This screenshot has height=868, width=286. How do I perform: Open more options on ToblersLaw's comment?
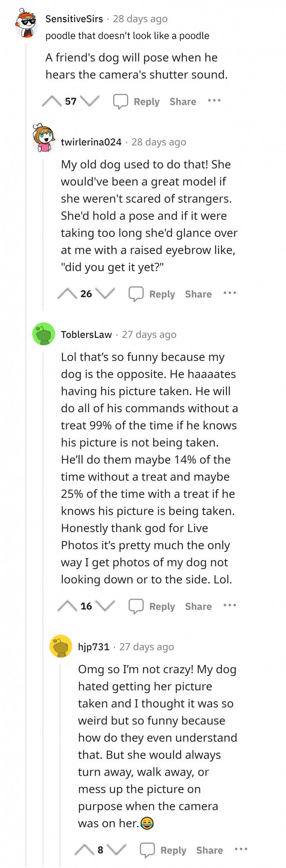click(x=230, y=605)
